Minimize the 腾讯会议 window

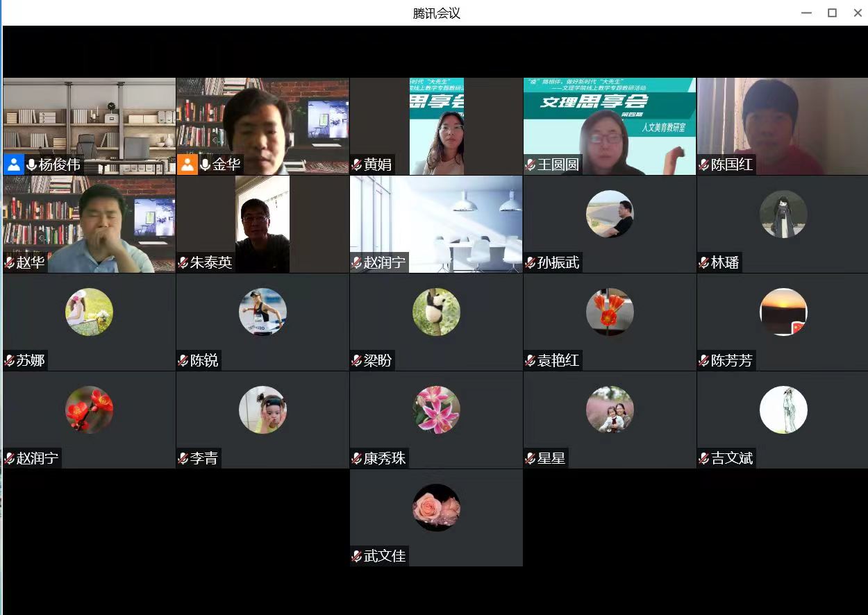pos(806,13)
